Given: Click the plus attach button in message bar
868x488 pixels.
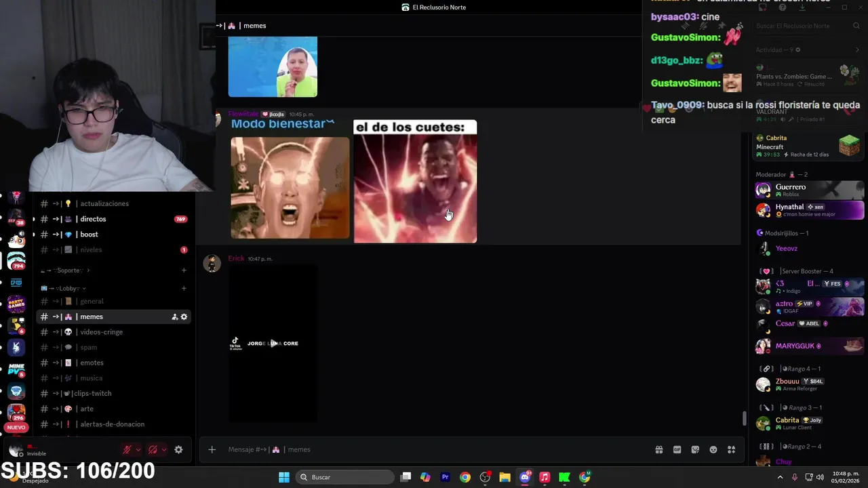Looking at the screenshot, I should pos(212,449).
